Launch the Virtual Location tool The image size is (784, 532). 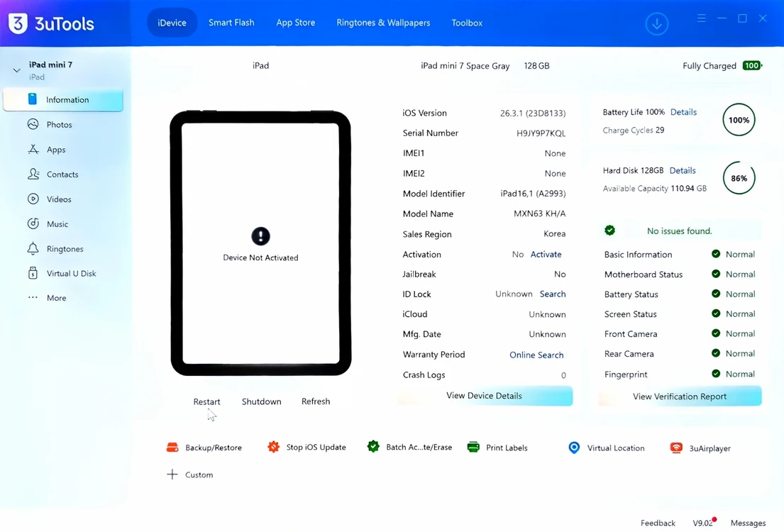[606, 448]
